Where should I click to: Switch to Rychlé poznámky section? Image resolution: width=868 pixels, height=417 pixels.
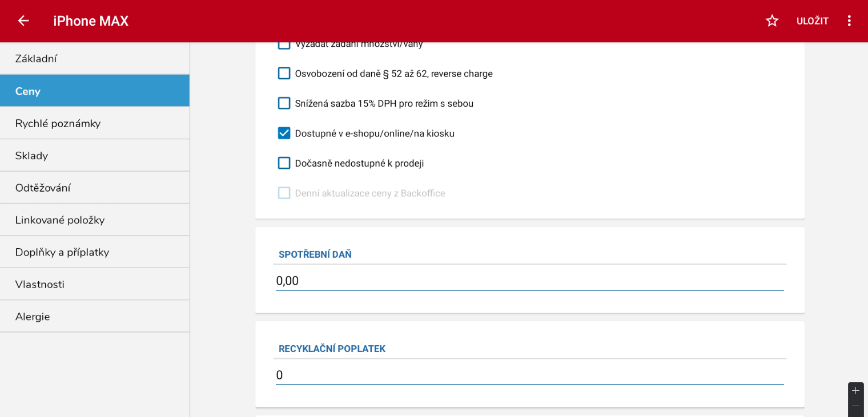[x=94, y=123]
